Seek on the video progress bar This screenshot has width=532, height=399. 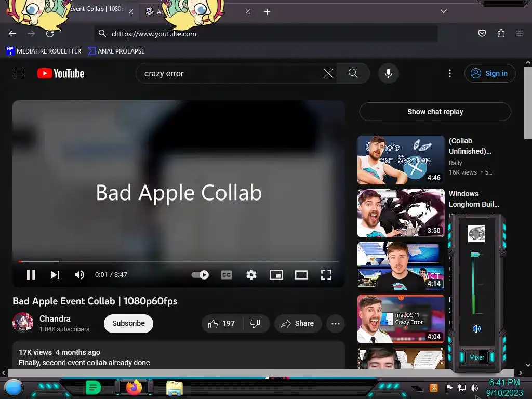179,262
